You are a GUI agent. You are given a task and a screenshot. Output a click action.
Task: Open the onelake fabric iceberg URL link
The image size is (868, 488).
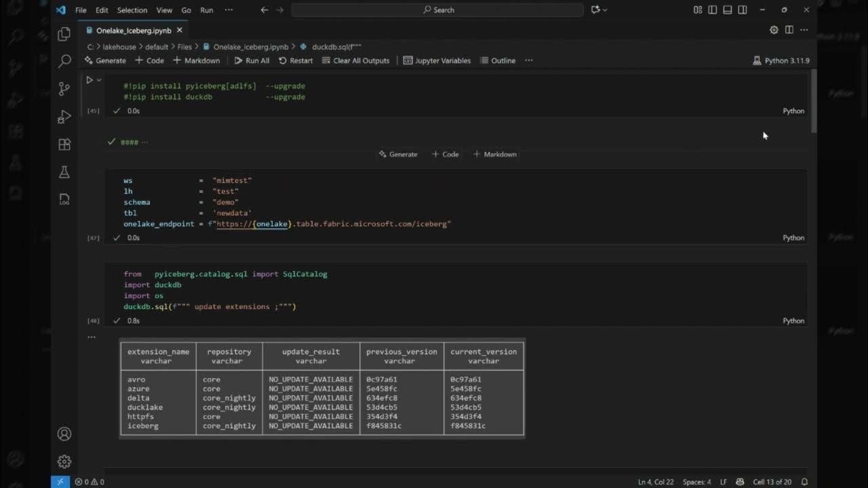point(332,224)
